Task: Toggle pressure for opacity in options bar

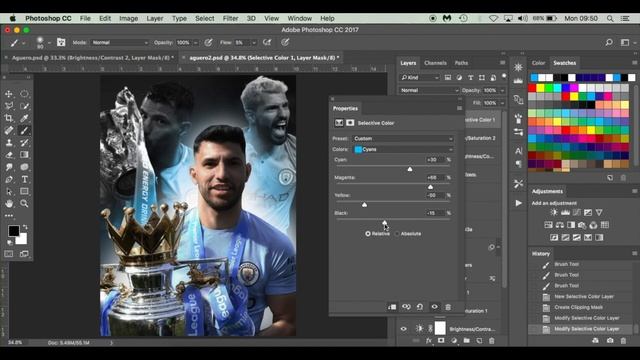Action: 208,42
